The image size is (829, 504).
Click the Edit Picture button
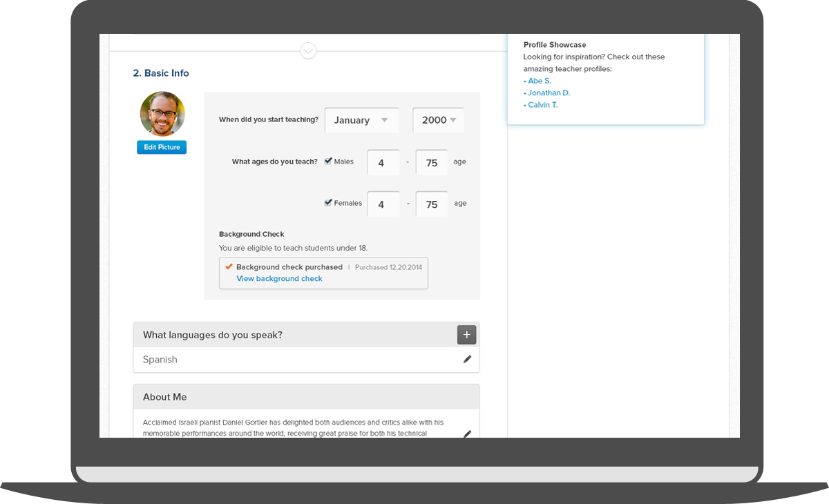click(161, 147)
